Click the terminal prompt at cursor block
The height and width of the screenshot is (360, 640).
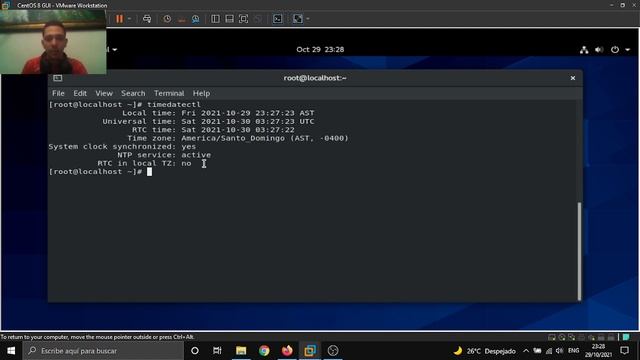(x=149, y=172)
